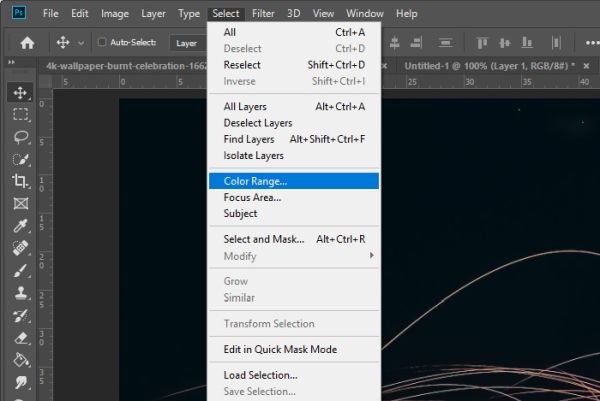Choose Isolate Layers entry
The image size is (600, 401).
tap(294, 156)
